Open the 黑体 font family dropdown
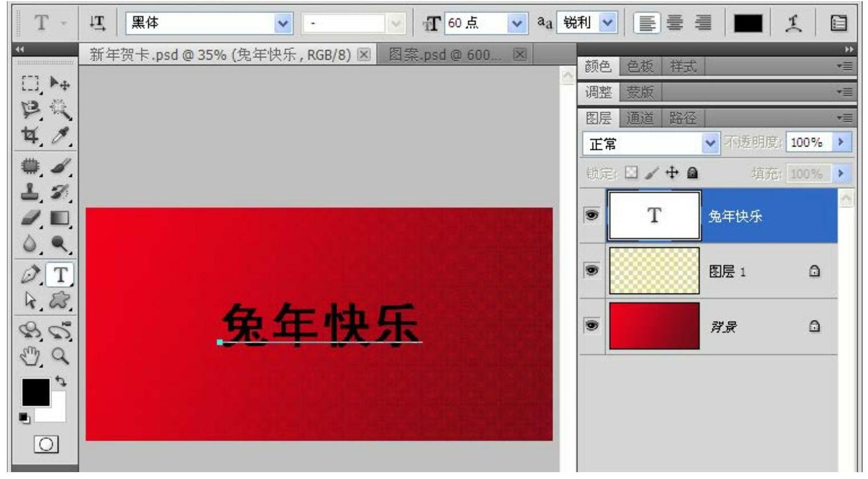868x479 pixels. click(x=282, y=23)
